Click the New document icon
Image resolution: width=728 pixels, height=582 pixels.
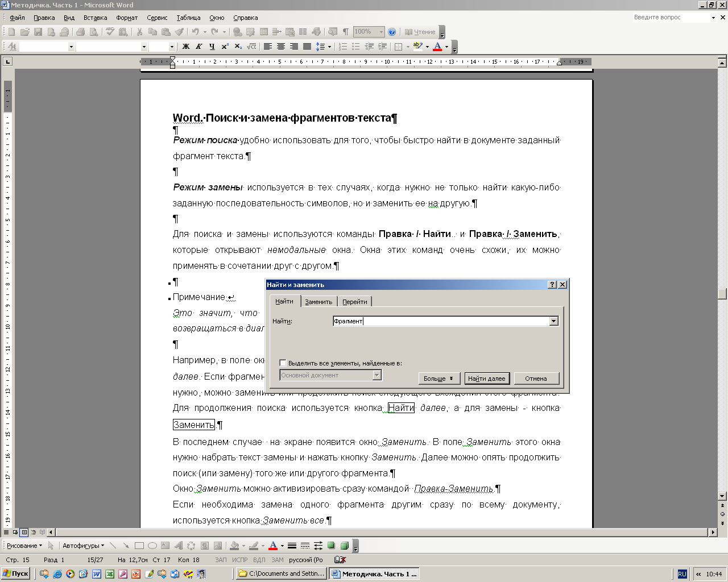tap(11, 32)
